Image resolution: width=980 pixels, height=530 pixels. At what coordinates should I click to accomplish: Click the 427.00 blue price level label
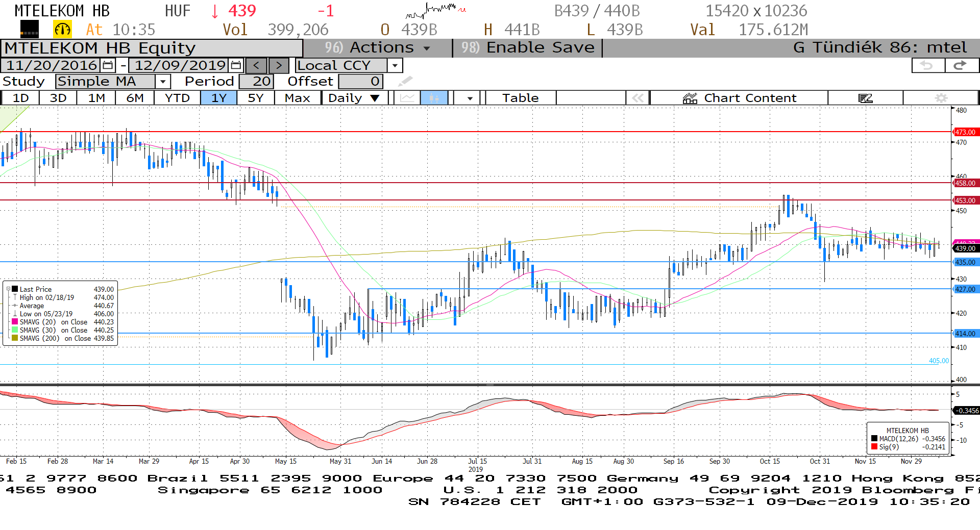[966, 289]
